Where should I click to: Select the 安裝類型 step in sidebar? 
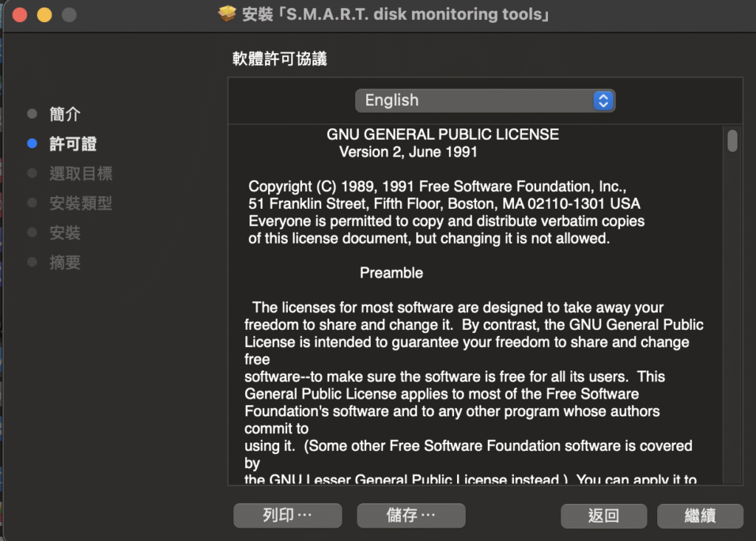pos(80,203)
